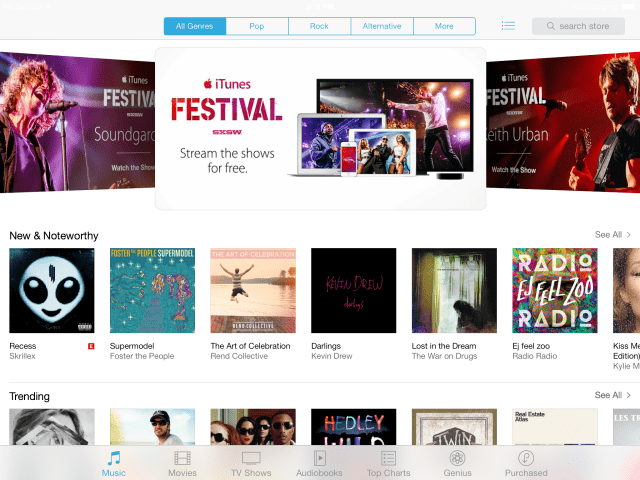See All in New & Noteworthy
Screen dimensions: 640x480
point(612,235)
